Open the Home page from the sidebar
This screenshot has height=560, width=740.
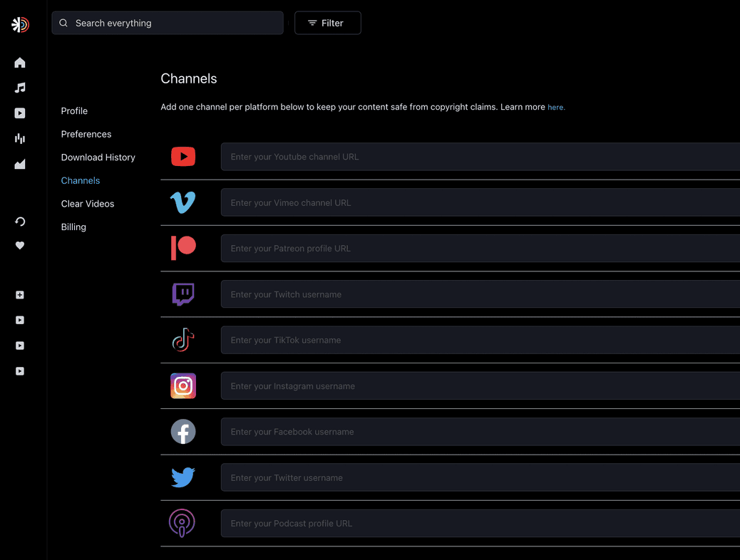(x=19, y=63)
